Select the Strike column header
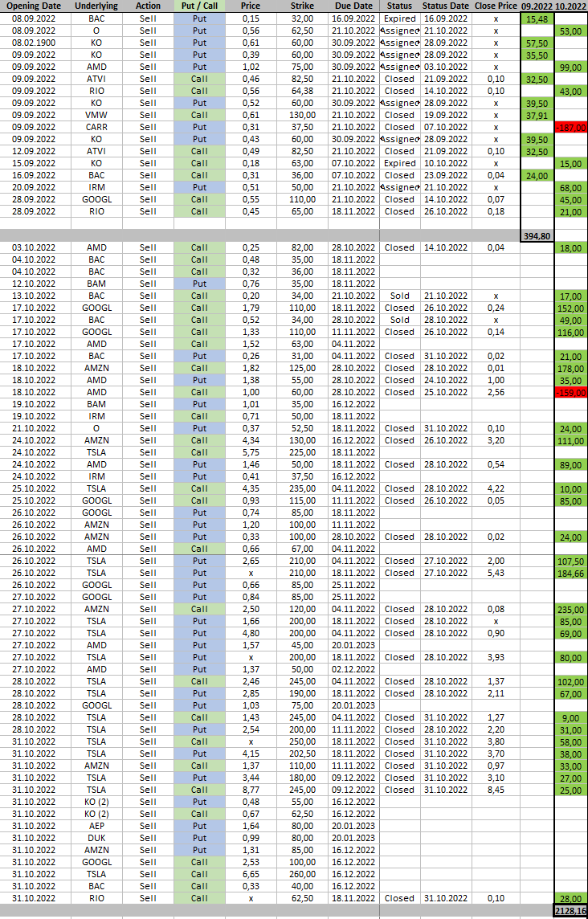 point(302,6)
